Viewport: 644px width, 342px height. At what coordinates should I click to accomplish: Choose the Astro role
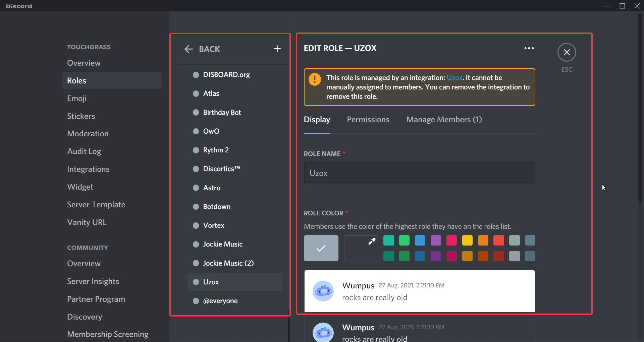pyautogui.click(x=235, y=188)
